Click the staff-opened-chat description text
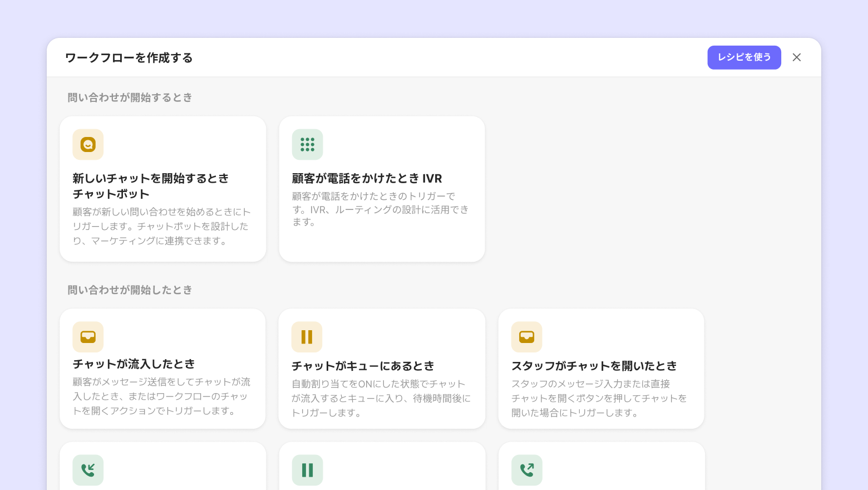The image size is (868, 490). click(x=599, y=398)
